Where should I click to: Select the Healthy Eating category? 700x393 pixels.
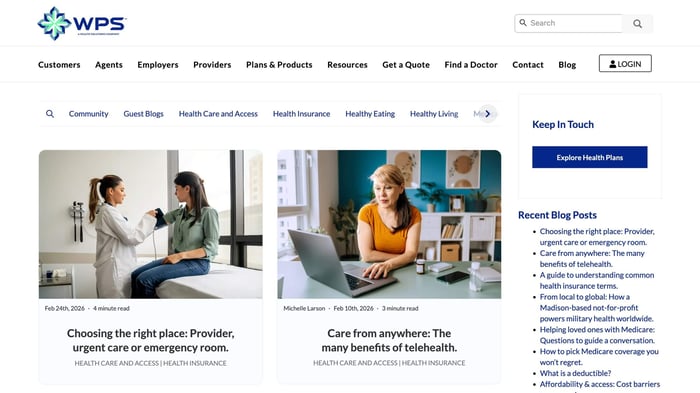tap(370, 114)
